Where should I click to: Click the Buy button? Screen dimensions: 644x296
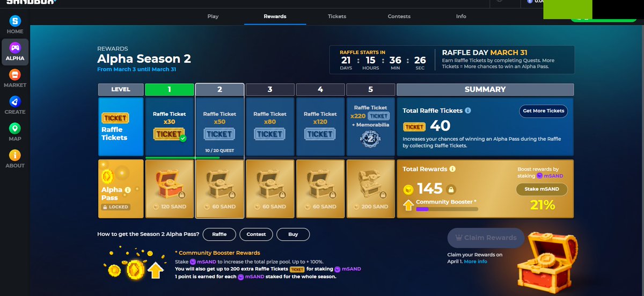coord(293,234)
